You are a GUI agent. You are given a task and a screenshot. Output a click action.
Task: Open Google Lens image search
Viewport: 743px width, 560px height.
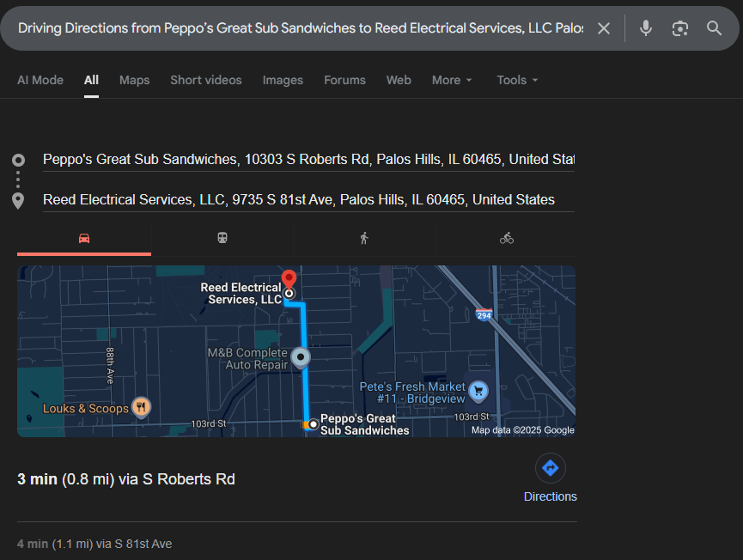coord(680,28)
